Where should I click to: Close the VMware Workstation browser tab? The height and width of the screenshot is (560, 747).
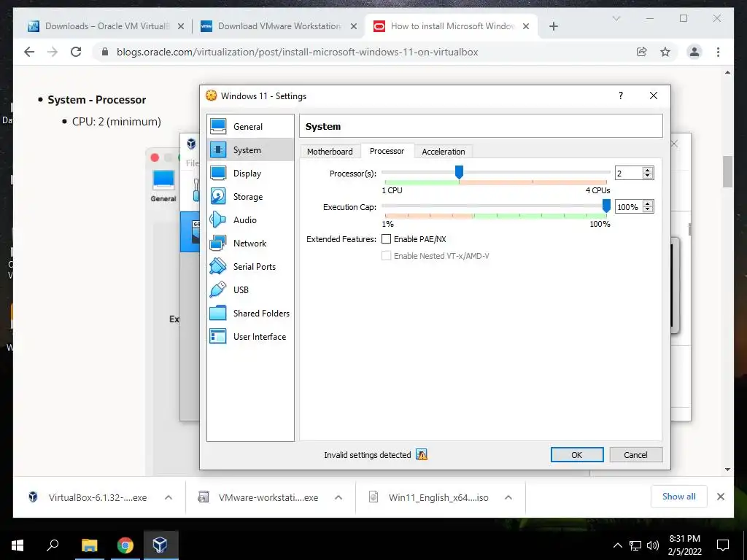tap(354, 26)
